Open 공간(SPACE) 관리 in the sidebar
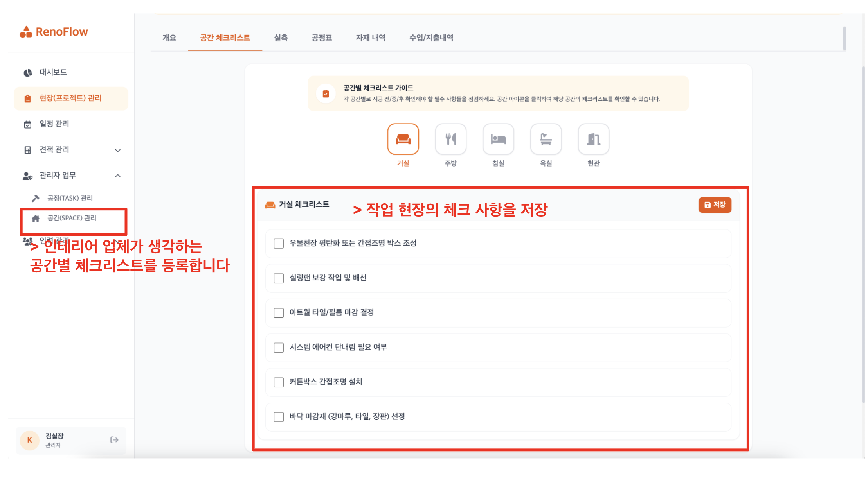 [72, 218]
